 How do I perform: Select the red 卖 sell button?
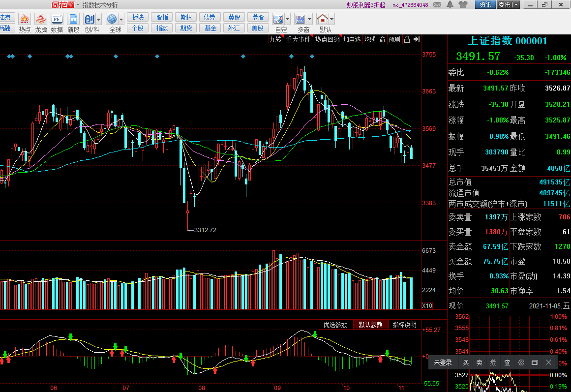click(x=479, y=362)
